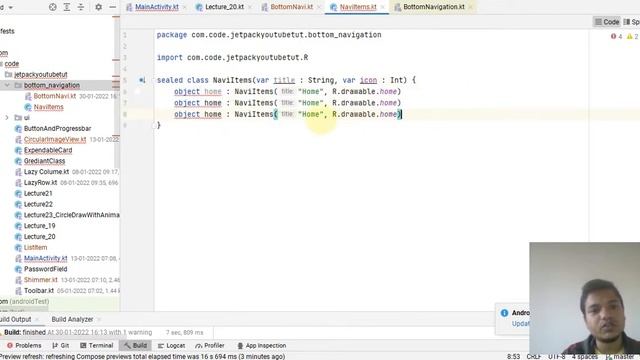The width and height of the screenshot is (640, 360).
Task: Toggle the Build tool window
Action: click(135, 346)
